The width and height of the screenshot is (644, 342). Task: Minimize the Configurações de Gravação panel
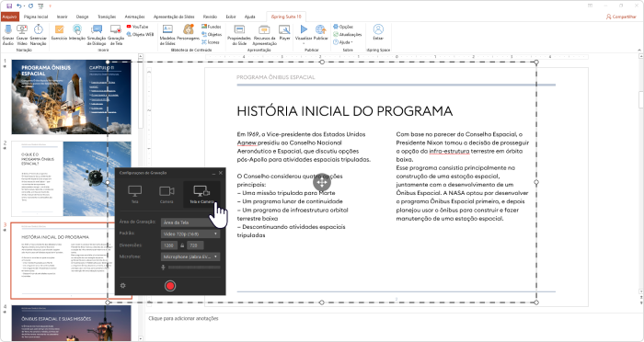tap(213, 173)
